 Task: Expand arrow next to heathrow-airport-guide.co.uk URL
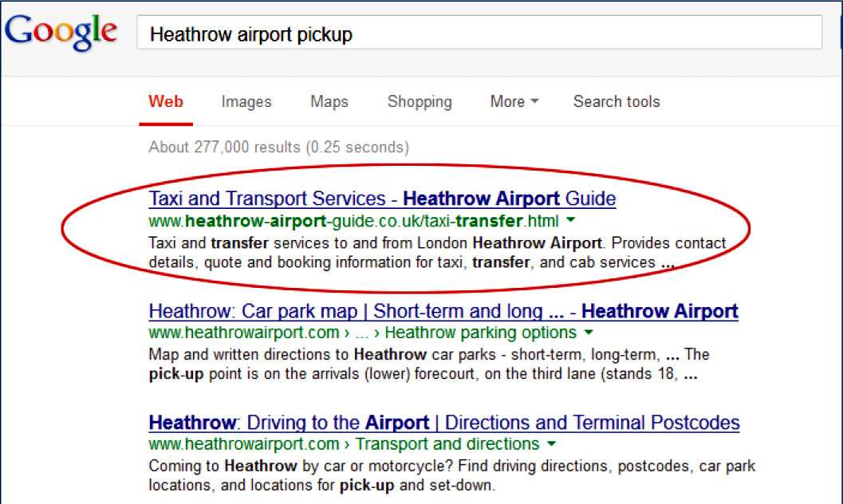point(571,221)
